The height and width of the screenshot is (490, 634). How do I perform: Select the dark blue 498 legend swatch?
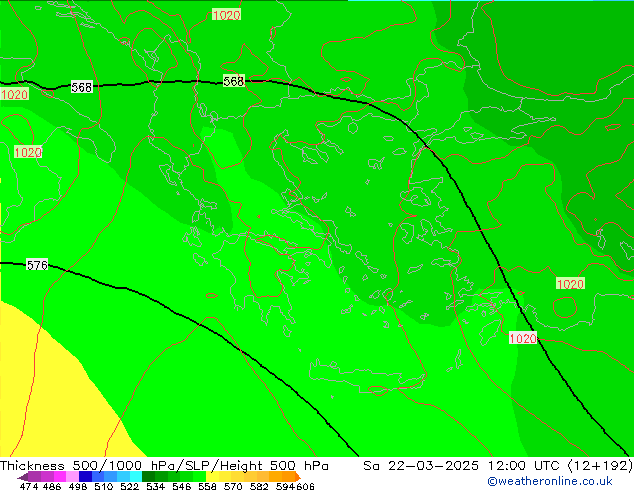85,476
